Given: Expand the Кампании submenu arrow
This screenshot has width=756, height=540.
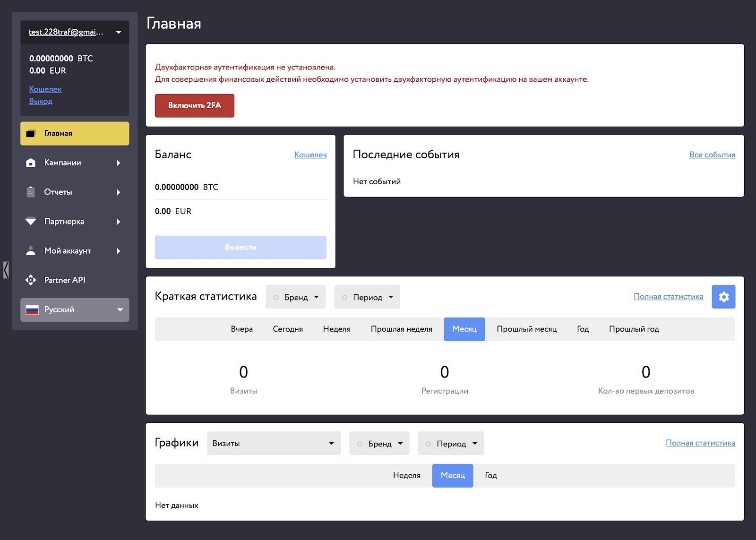Looking at the screenshot, I should click(x=119, y=163).
